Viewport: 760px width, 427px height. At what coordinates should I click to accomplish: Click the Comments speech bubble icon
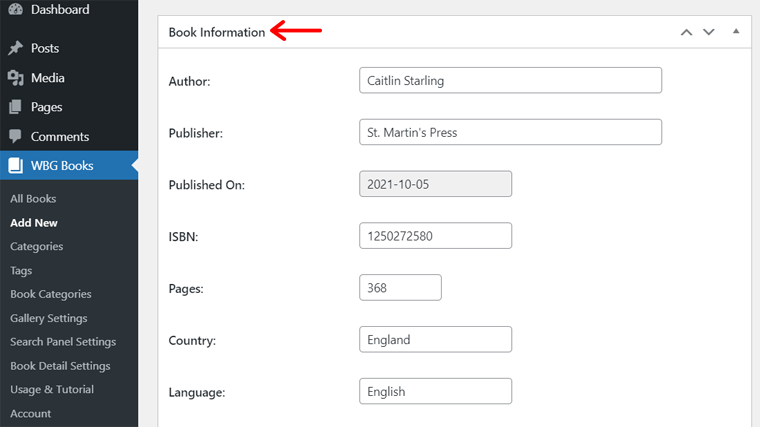(x=16, y=136)
